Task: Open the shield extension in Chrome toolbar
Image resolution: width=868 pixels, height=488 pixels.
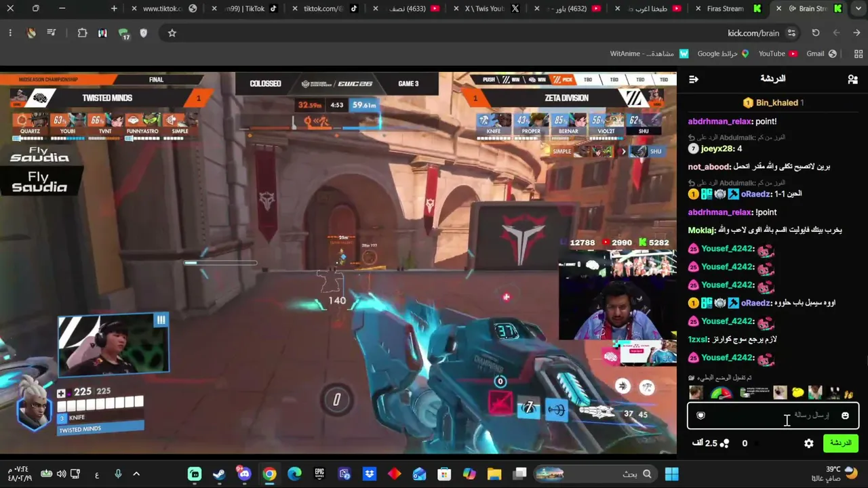Action: click(x=143, y=33)
